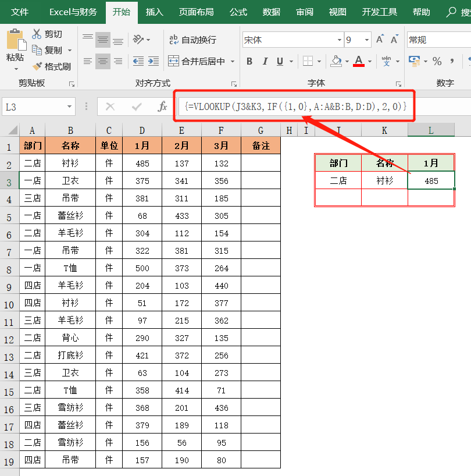The height and width of the screenshot is (476, 471).
Task: Open fill color dropdown arrow
Action: 347,62
